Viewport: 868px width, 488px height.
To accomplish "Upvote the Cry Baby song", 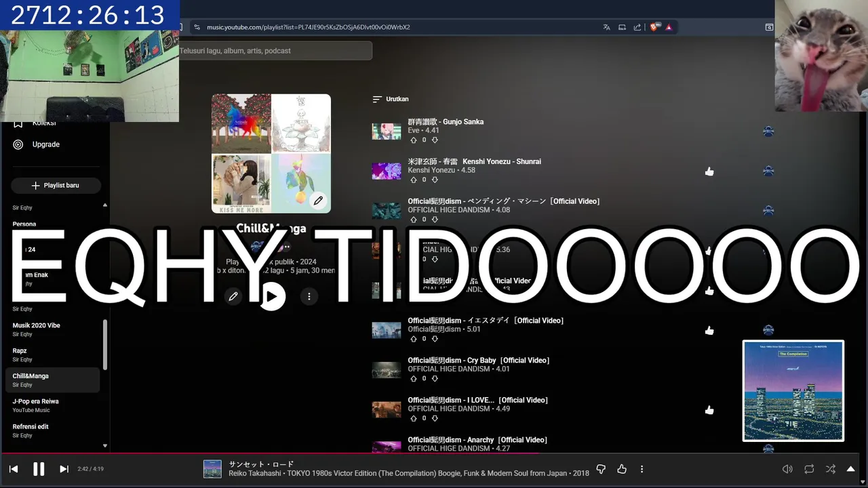I will tap(414, 378).
